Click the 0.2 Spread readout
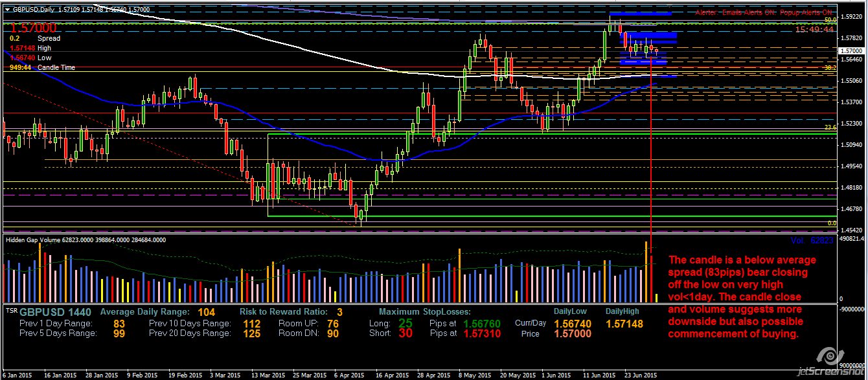Screen dimensions: 868x380 (x=35, y=39)
